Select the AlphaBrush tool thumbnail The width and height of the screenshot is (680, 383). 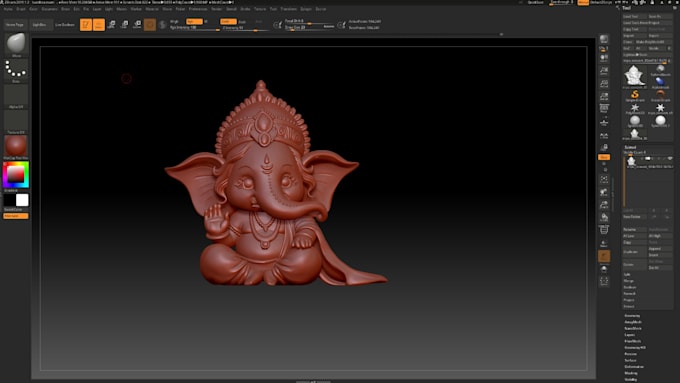coord(660,82)
